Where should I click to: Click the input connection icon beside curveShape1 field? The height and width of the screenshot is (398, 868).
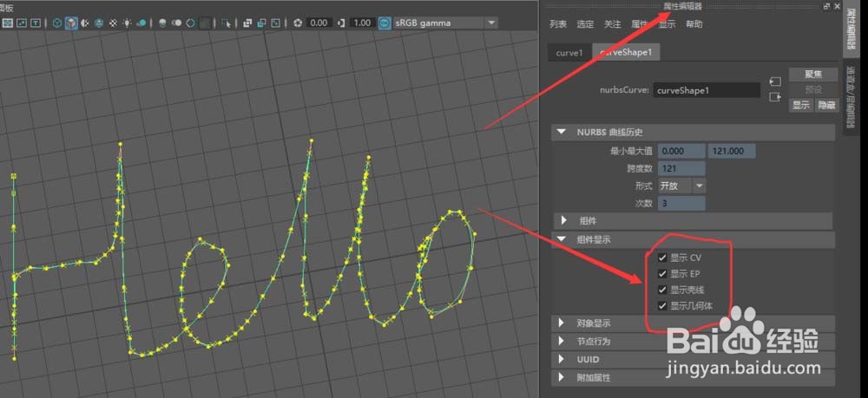click(x=775, y=82)
